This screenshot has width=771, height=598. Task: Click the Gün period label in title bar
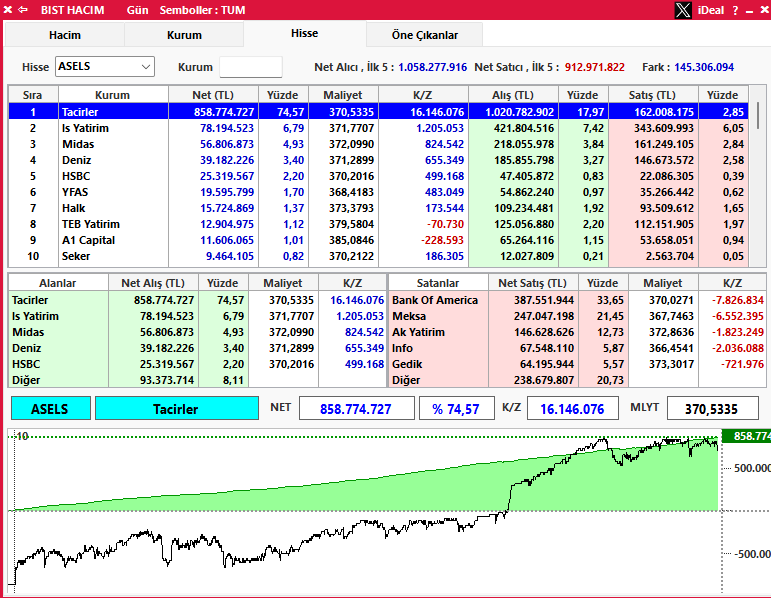(137, 10)
